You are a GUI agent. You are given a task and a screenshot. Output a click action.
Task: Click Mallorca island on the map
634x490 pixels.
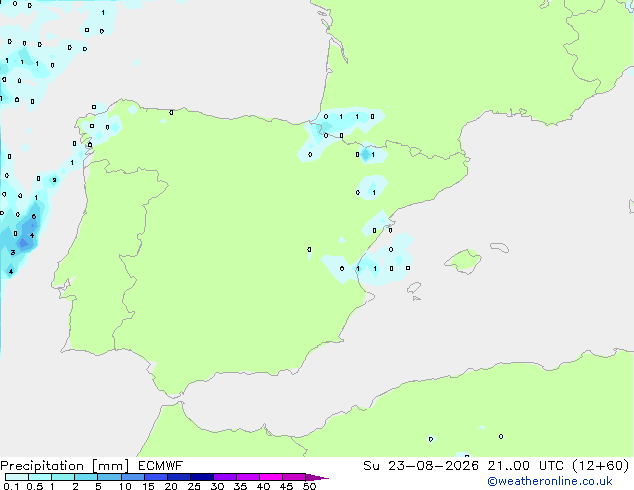pyautogui.click(x=464, y=261)
